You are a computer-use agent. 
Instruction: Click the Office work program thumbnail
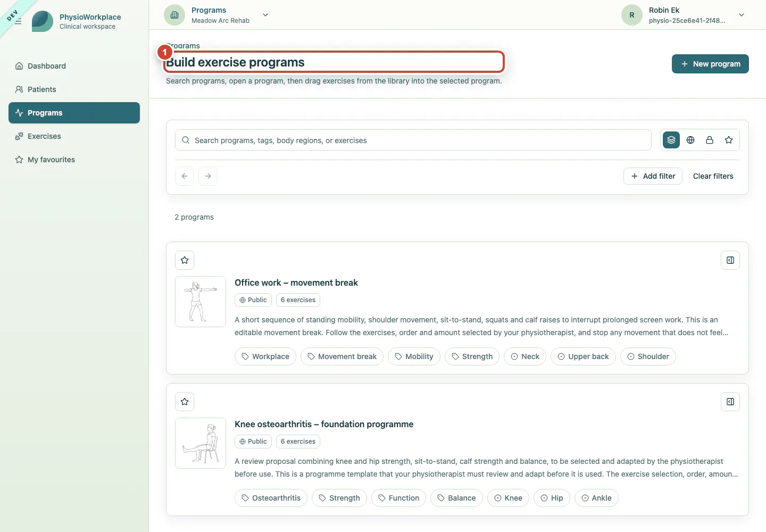201,302
